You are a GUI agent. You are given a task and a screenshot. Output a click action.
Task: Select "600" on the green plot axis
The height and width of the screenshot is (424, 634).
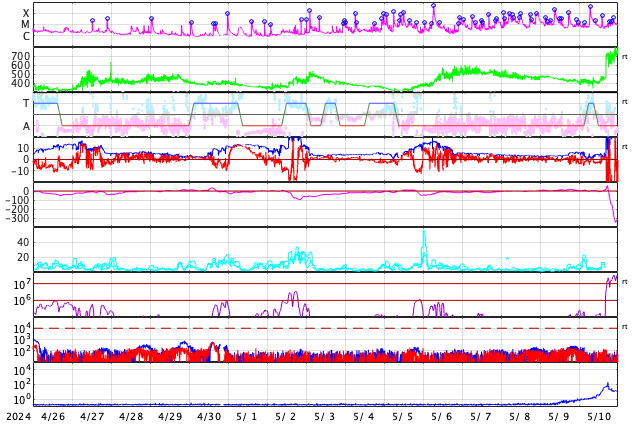21,65
